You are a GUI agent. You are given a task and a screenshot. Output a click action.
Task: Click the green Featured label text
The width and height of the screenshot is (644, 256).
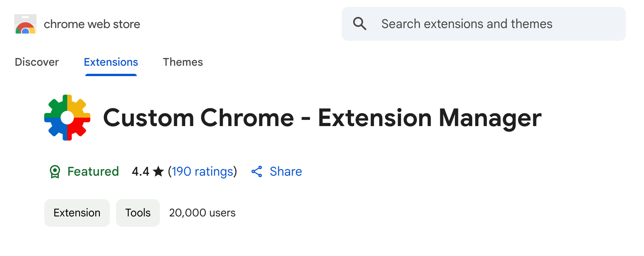tap(93, 171)
